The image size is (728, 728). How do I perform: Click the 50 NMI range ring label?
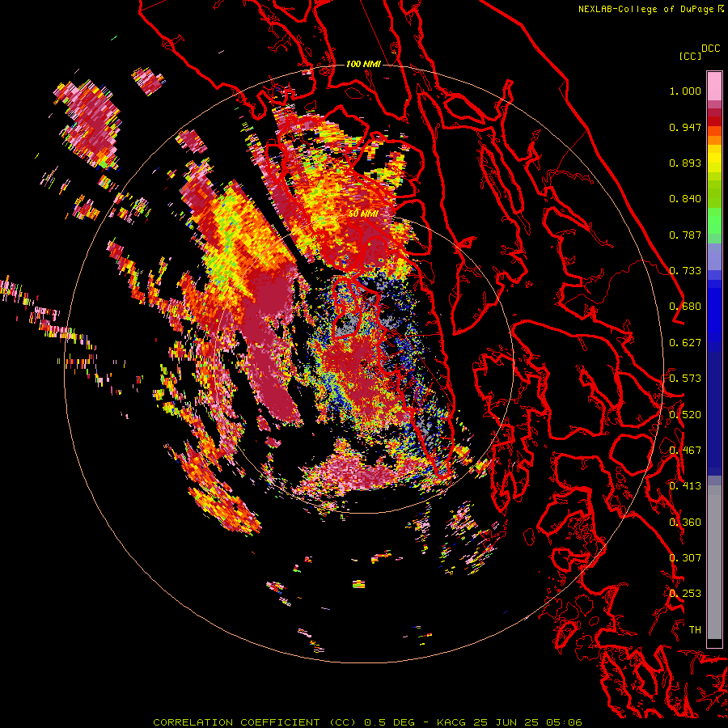click(x=363, y=214)
